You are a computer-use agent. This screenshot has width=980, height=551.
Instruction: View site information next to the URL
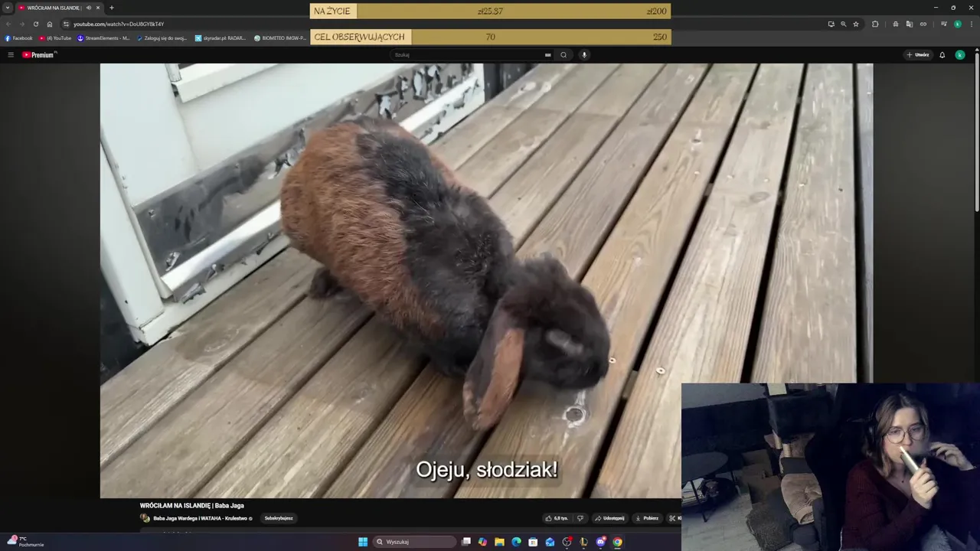click(67, 24)
